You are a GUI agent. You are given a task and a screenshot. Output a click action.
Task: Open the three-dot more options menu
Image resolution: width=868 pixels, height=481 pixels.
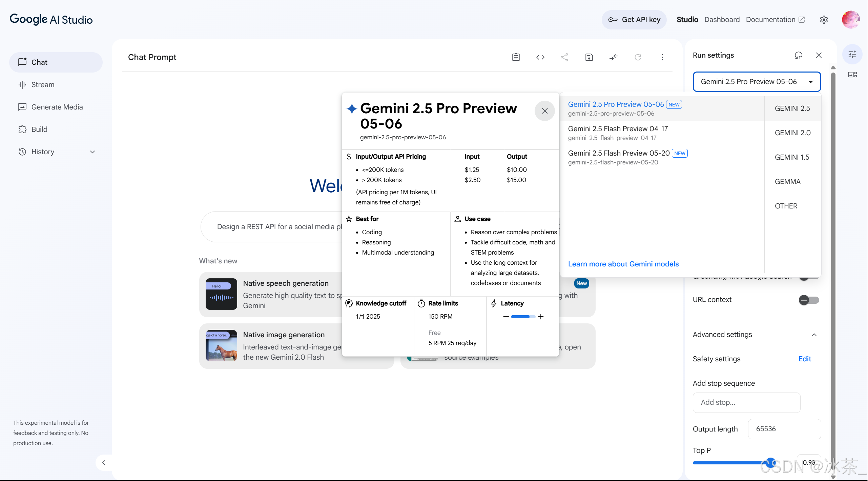pos(662,57)
